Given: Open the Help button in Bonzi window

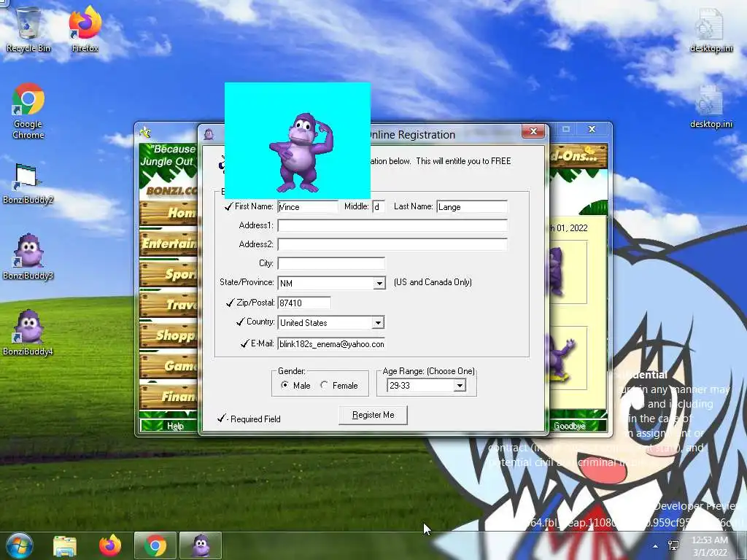Looking at the screenshot, I should [175, 426].
